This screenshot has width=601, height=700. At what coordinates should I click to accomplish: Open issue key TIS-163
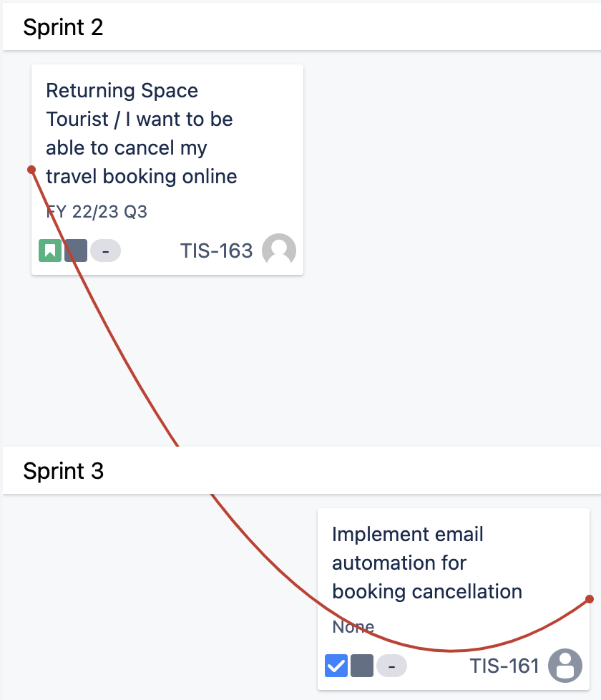[x=216, y=251]
